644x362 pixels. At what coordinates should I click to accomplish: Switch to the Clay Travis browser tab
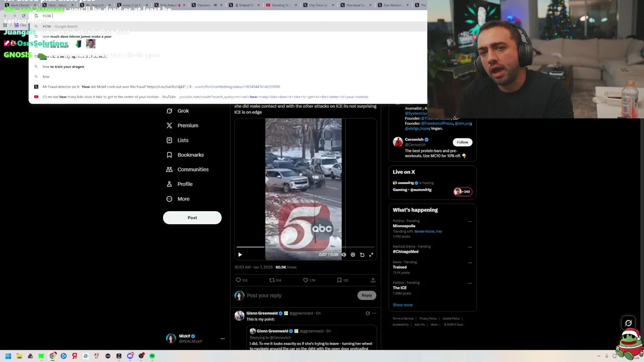tap(318, 5)
